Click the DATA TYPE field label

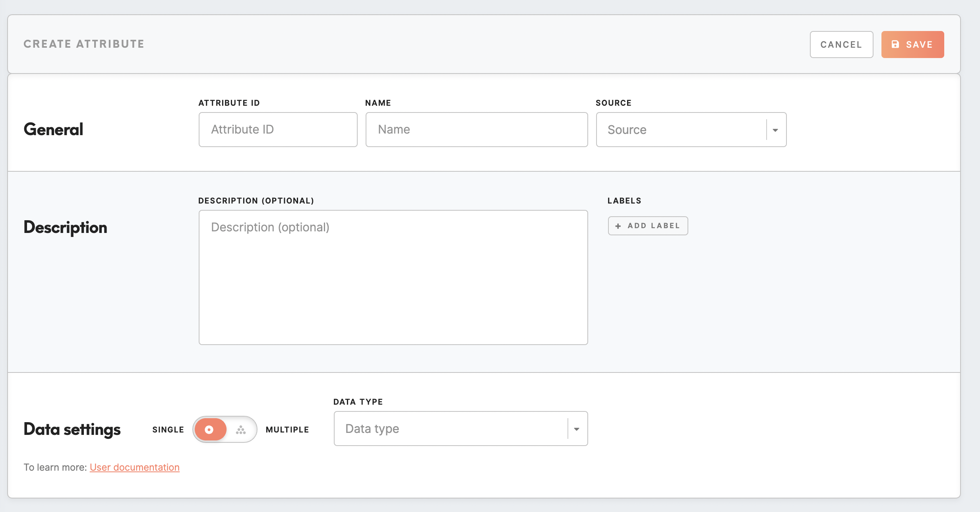coord(358,402)
